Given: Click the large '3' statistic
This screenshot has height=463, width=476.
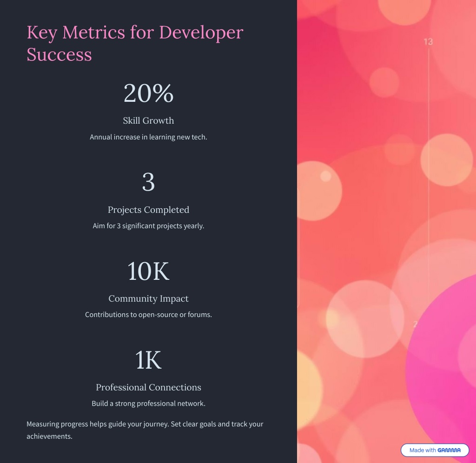Looking at the screenshot, I should tap(148, 182).
